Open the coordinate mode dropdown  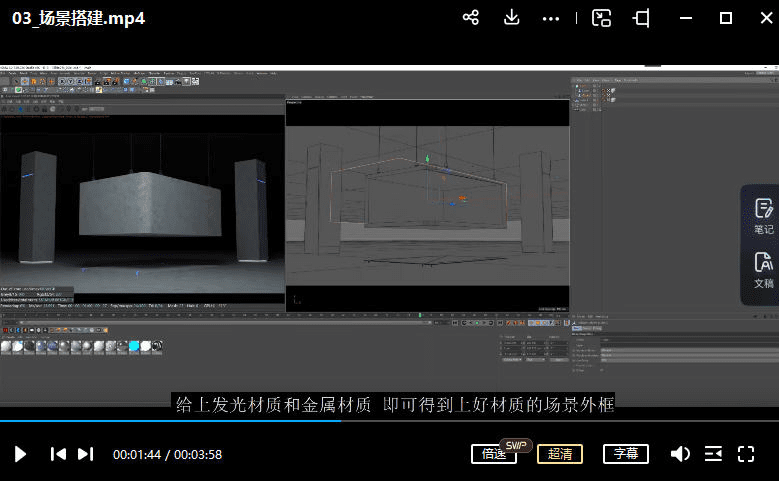pos(512,360)
